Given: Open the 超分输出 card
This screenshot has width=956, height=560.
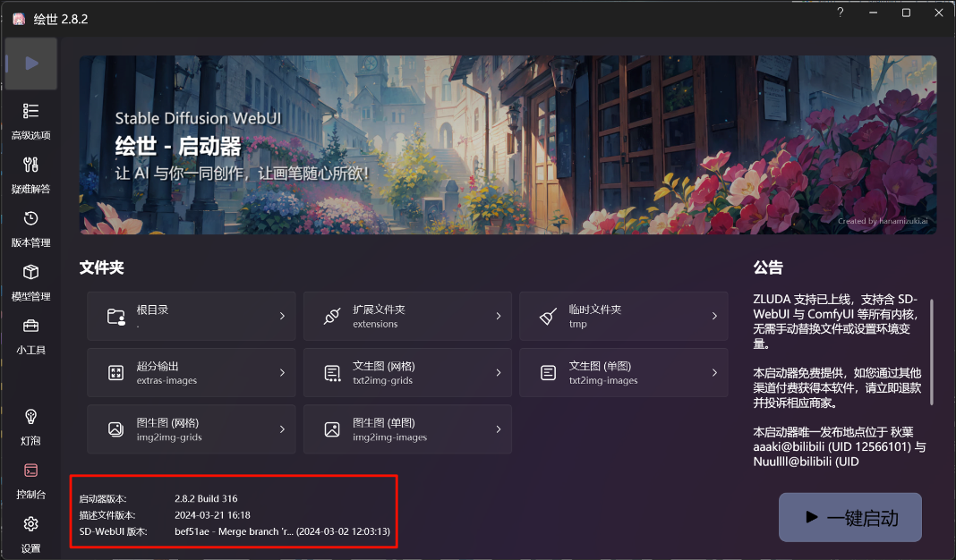Looking at the screenshot, I should point(192,373).
